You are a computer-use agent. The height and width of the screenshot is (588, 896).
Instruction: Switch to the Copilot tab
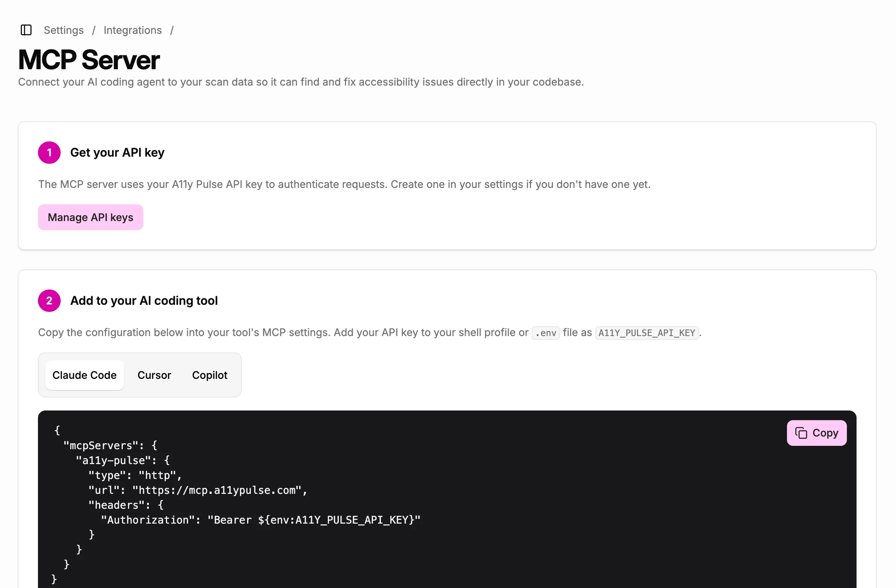pyautogui.click(x=210, y=375)
